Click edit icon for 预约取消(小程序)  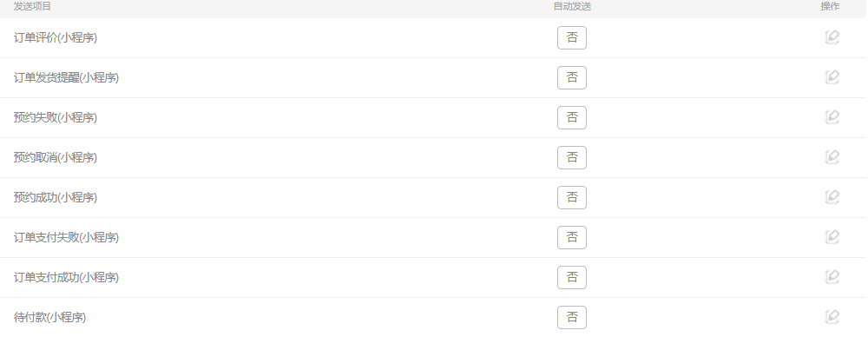point(832,157)
